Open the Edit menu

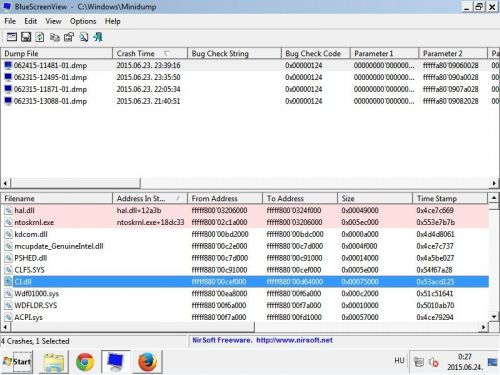(x=30, y=21)
